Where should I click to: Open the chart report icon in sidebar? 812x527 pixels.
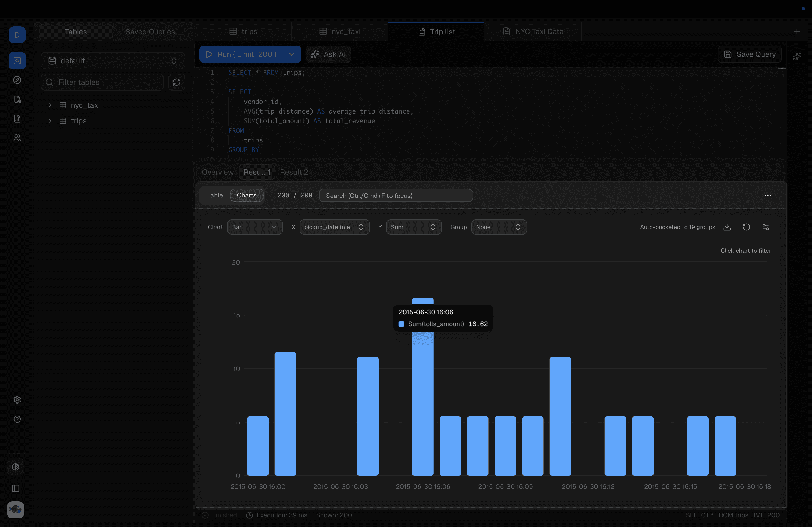(x=17, y=119)
